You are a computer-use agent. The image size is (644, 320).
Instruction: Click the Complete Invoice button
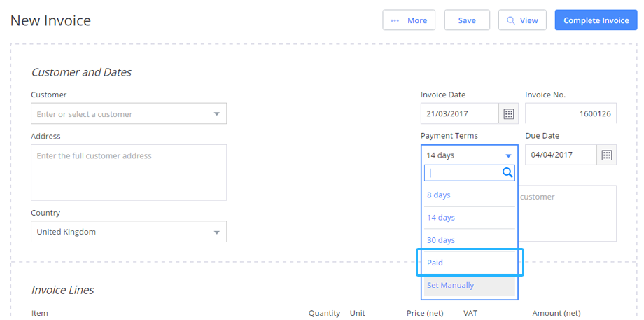pyautogui.click(x=596, y=20)
